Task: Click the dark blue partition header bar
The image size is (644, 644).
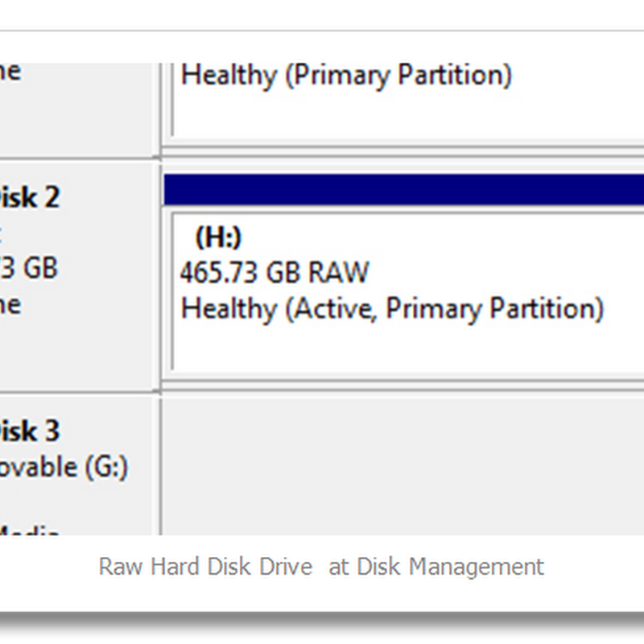Action: [x=402, y=189]
